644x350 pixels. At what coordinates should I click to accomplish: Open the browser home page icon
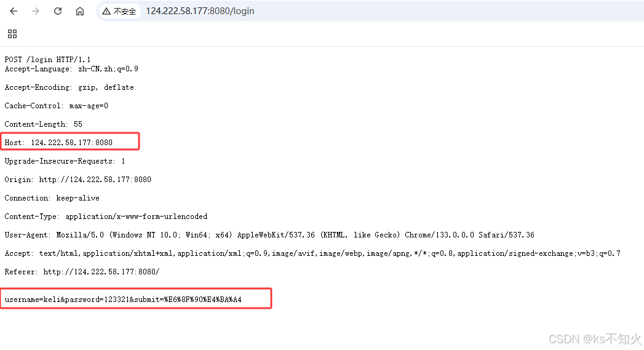pos(80,11)
